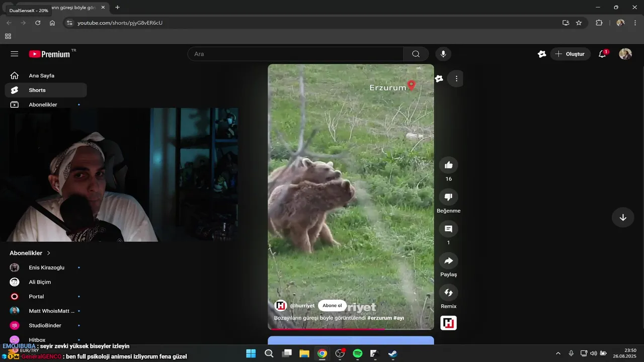
Task: Open the apps grid in bookmarks bar
Action: tap(8, 36)
